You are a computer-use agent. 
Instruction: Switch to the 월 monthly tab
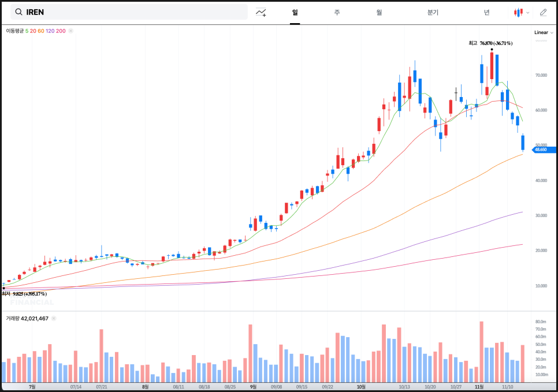(x=379, y=12)
